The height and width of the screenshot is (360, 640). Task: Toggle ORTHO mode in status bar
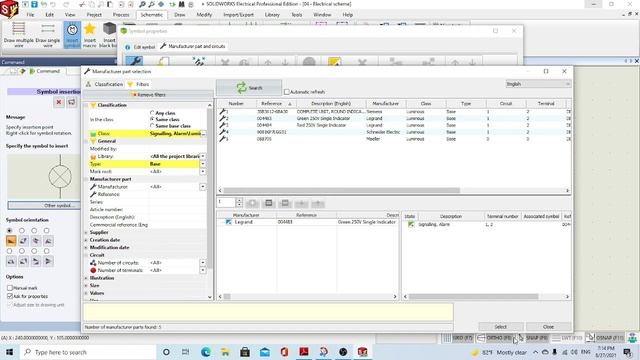tap(495, 338)
